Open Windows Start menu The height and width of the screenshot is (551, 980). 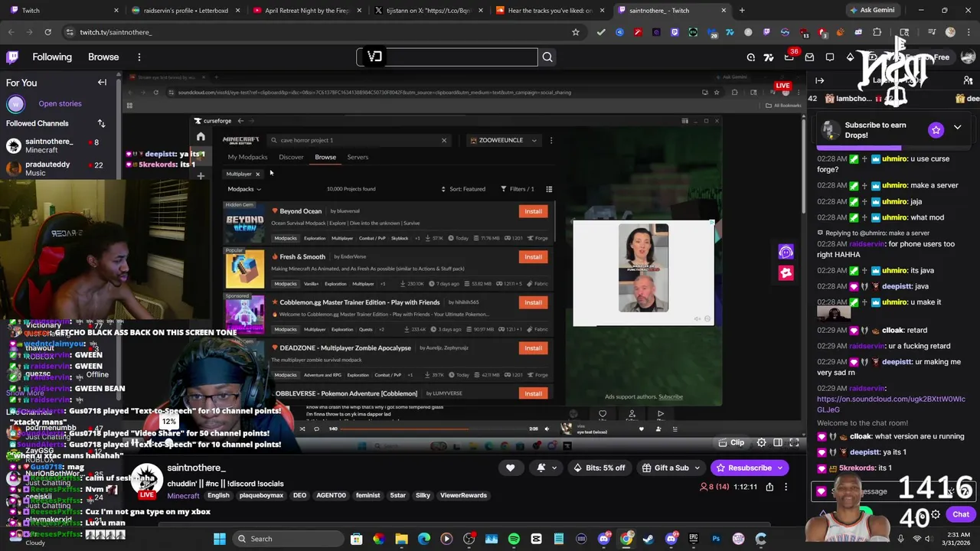tap(220, 539)
